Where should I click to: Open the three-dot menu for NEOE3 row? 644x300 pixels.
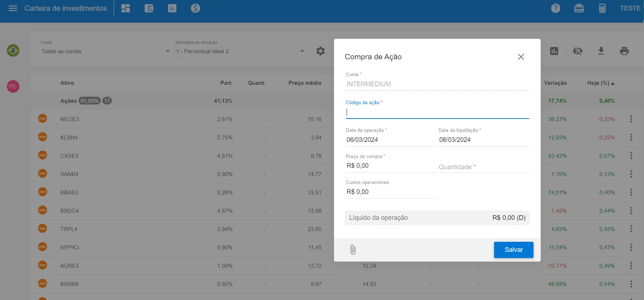[x=631, y=119]
